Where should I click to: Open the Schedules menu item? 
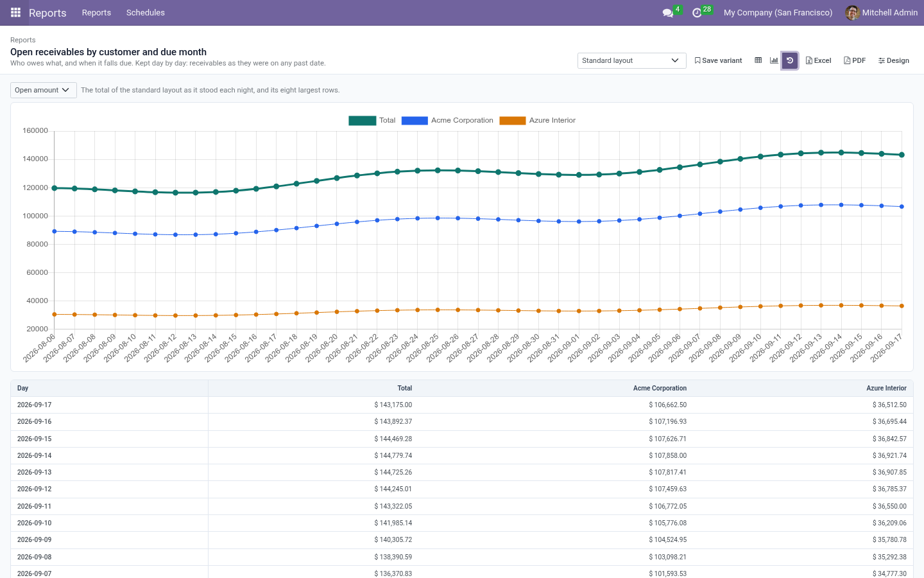point(146,13)
